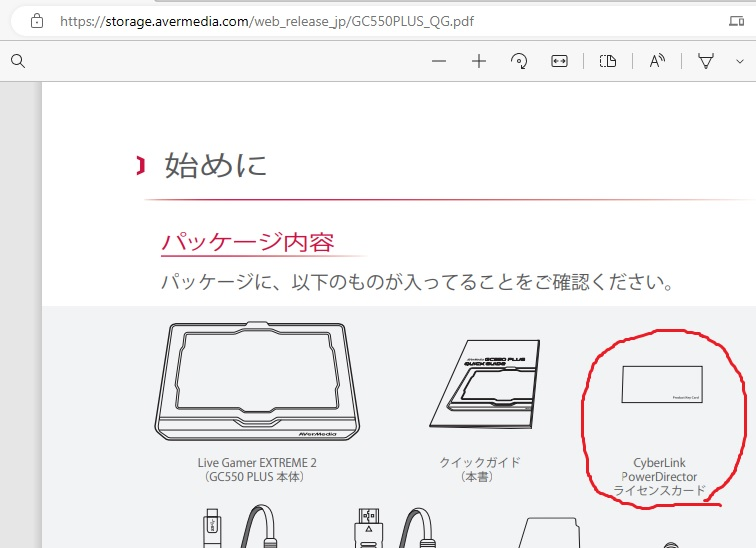Image resolution: width=756 pixels, height=548 pixels.
Task: Click the quick guide booklet illustration
Action: pyautogui.click(x=485, y=384)
